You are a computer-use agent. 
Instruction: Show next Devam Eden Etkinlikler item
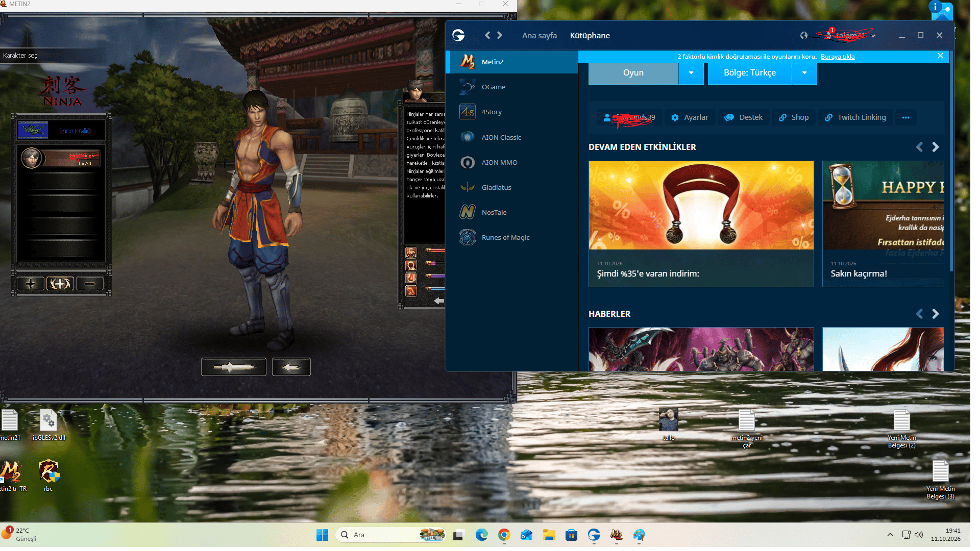935,147
